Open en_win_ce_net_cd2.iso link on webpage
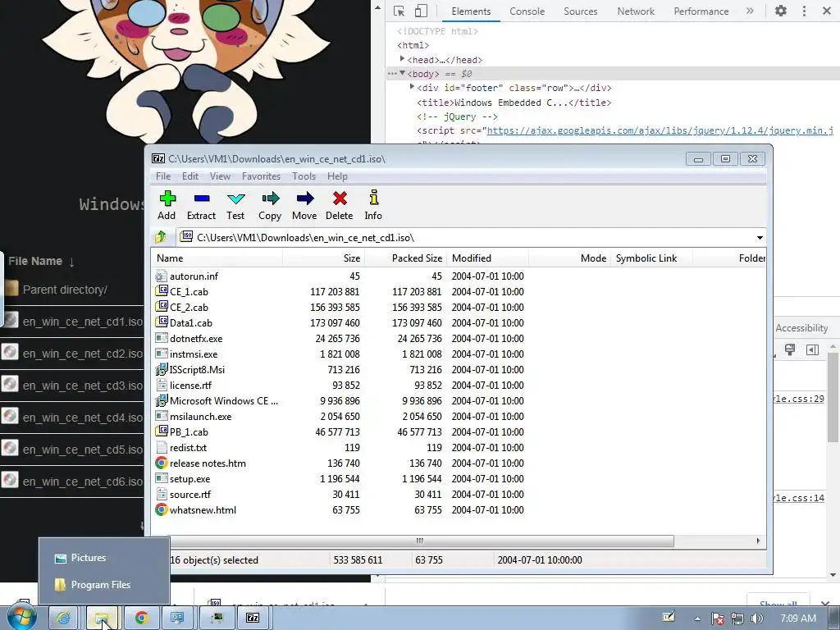 click(83, 354)
